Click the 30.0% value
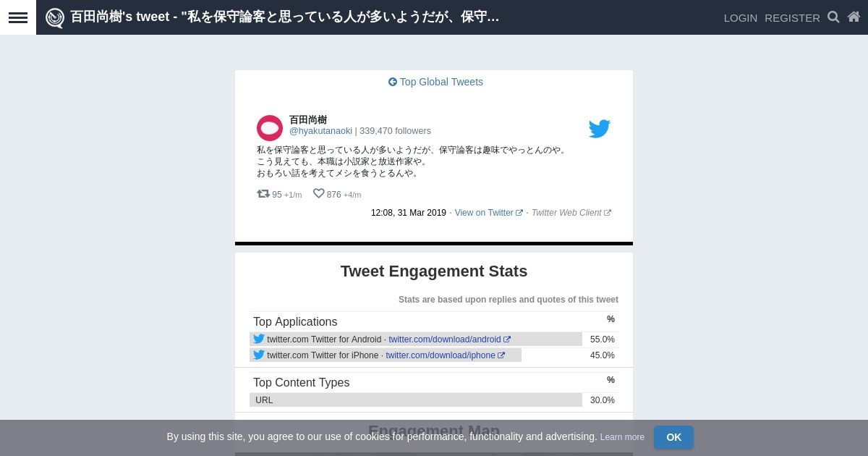Viewport: 868px width, 456px height. pos(603,400)
